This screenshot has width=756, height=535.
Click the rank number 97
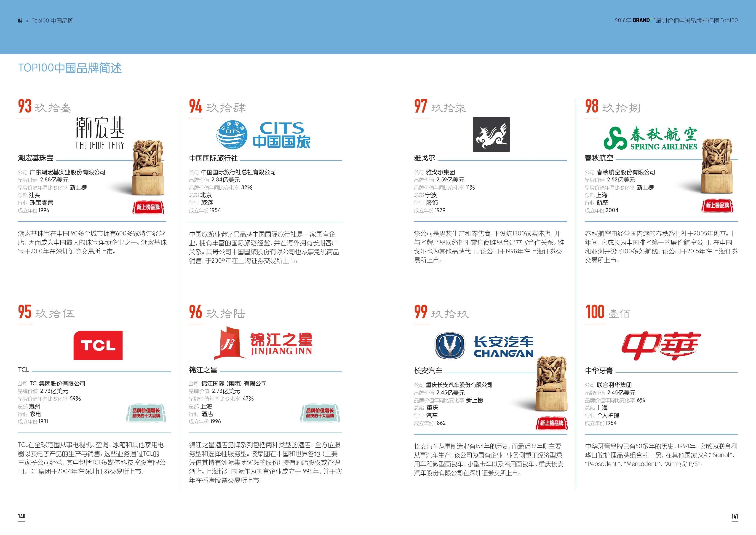point(421,106)
